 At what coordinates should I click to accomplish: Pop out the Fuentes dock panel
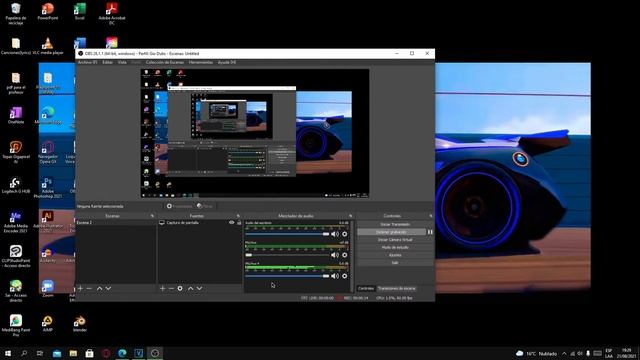[x=238, y=216]
